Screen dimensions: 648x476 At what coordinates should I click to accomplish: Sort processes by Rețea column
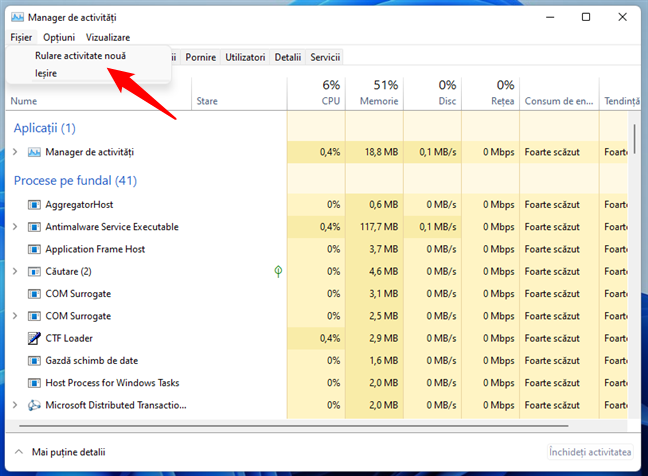tap(491, 94)
